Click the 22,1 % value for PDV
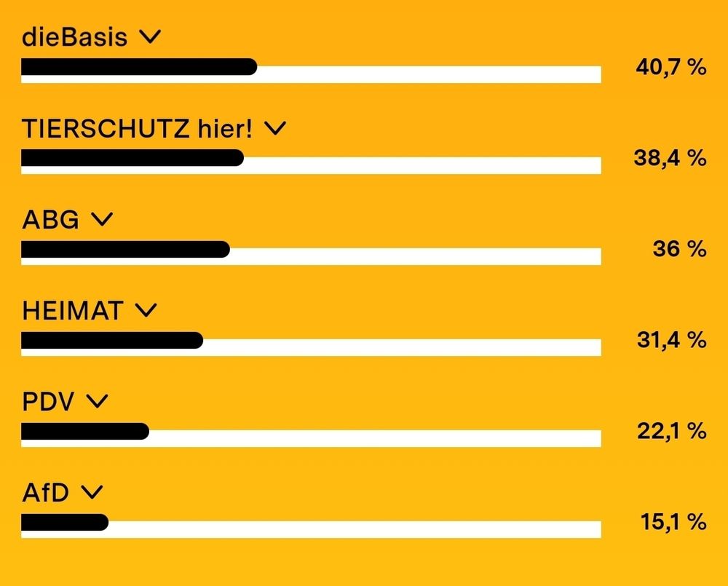Image resolution: width=728 pixels, height=586 pixels. click(671, 429)
